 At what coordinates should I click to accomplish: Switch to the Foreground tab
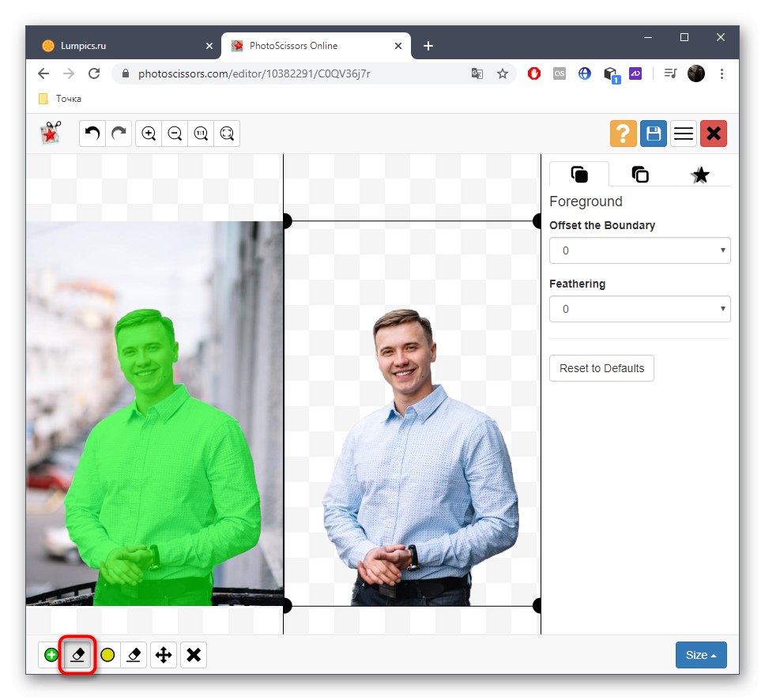point(579,174)
